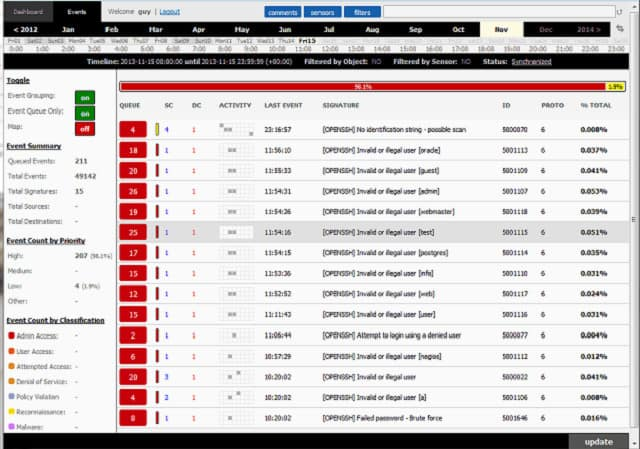The width and height of the screenshot is (640, 449).
Task: Click the Admin Access red classification icon
Action: (x=11, y=336)
